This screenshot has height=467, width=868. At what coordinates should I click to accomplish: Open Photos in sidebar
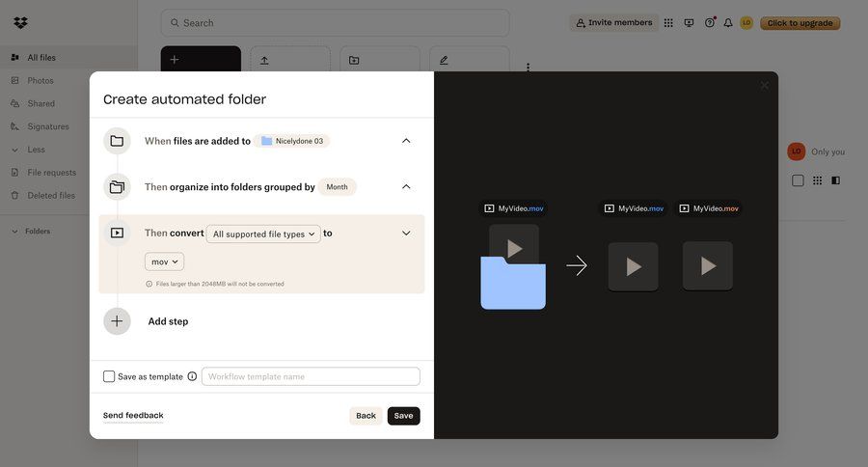pos(41,80)
